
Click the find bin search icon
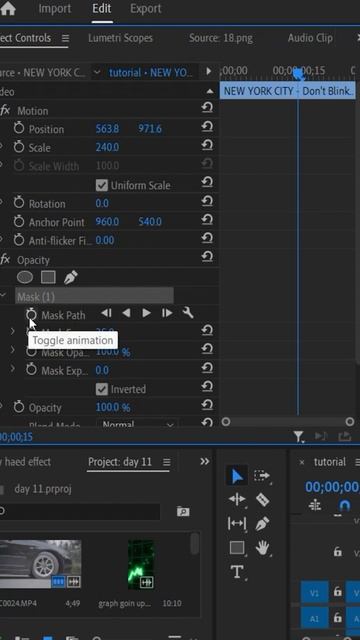(183, 511)
